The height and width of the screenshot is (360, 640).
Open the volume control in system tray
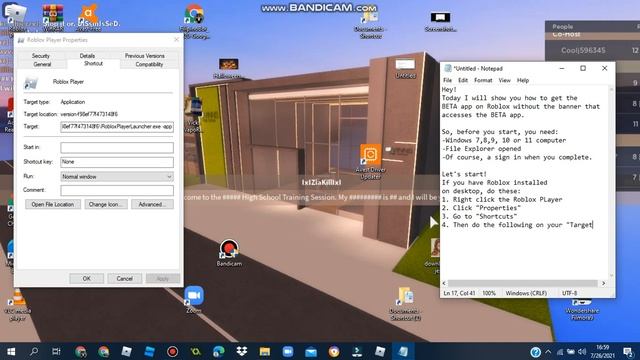pyautogui.click(x=582, y=352)
